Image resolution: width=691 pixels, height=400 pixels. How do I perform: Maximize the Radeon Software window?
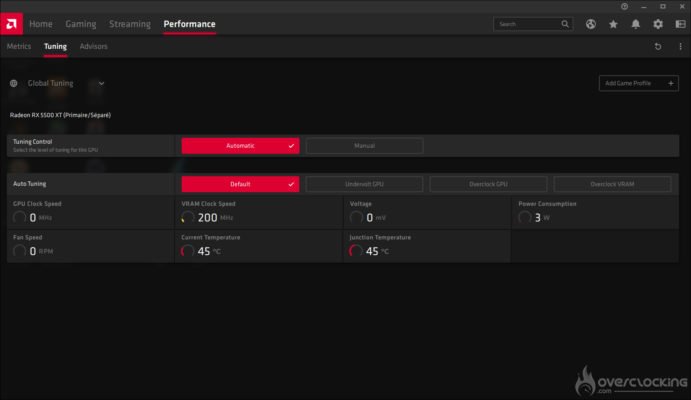tap(663, 7)
